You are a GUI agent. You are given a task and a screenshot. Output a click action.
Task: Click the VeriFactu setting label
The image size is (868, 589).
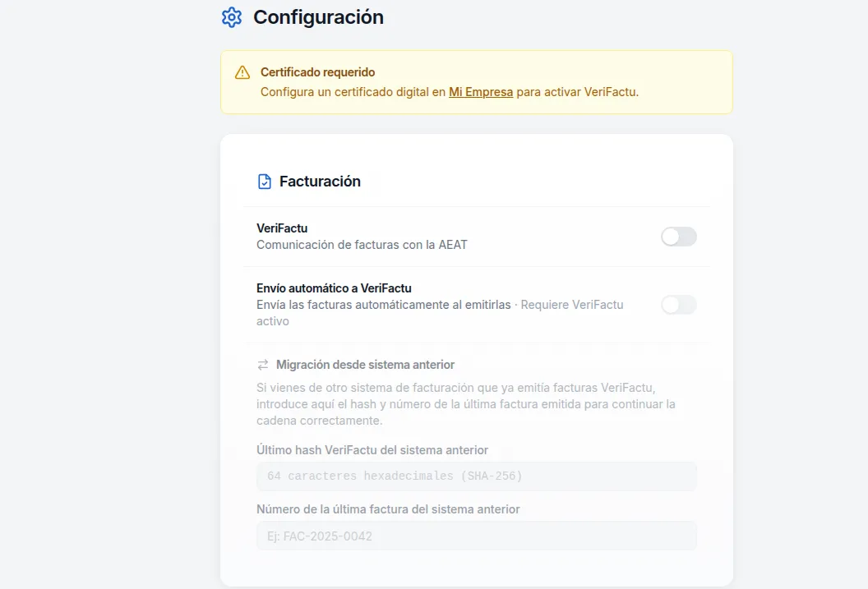click(x=282, y=228)
